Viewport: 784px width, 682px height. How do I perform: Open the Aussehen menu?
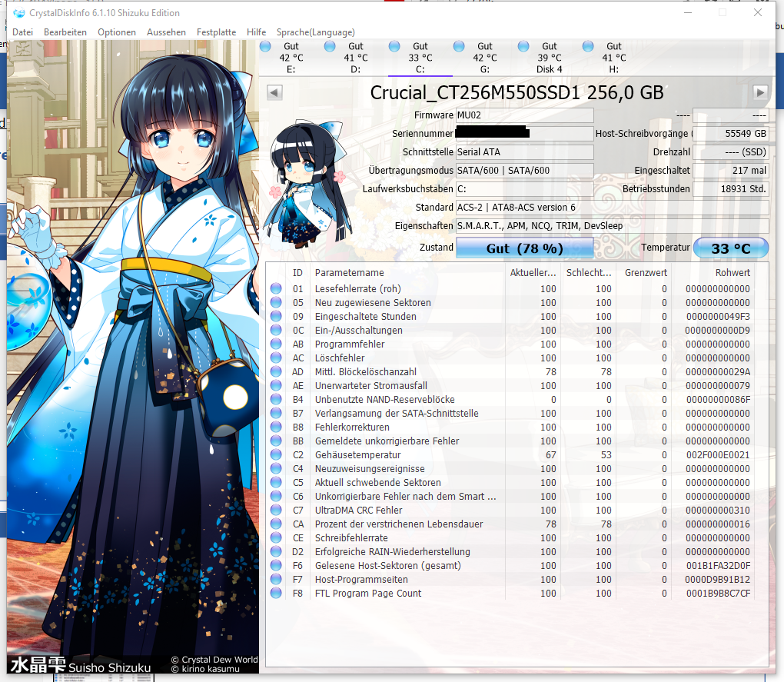click(166, 32)
